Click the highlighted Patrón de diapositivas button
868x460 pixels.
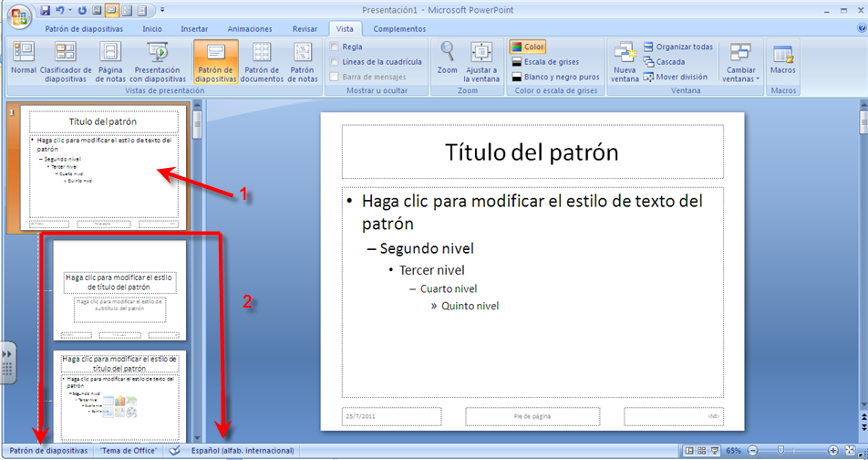[215, 61]
